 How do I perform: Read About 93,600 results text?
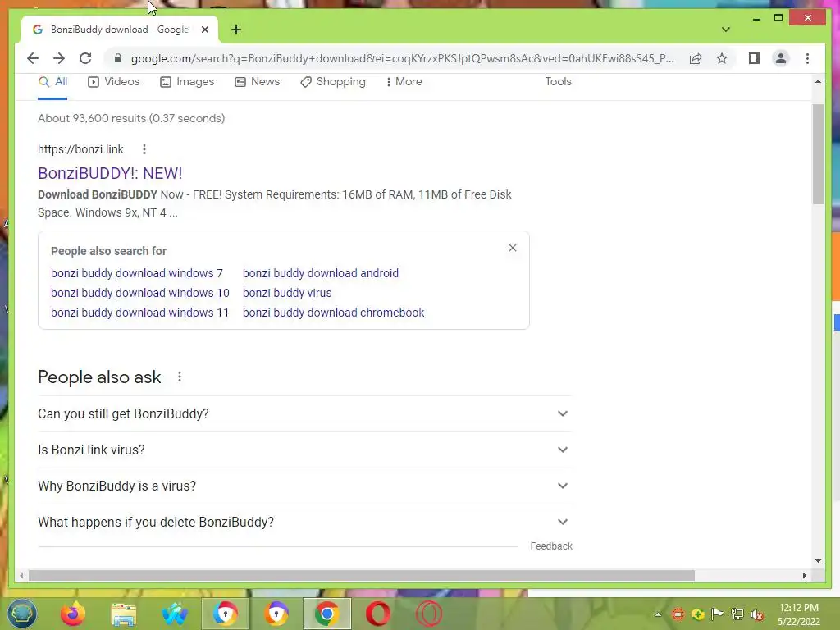point(131,118)
